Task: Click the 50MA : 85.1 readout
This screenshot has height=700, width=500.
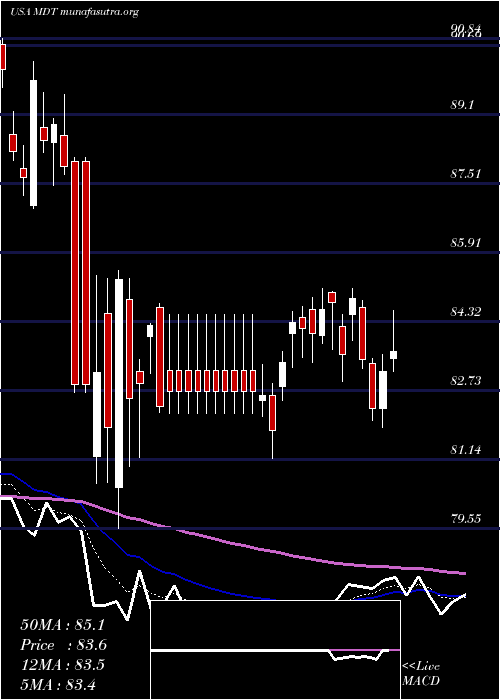Action: tap(62, 625)
